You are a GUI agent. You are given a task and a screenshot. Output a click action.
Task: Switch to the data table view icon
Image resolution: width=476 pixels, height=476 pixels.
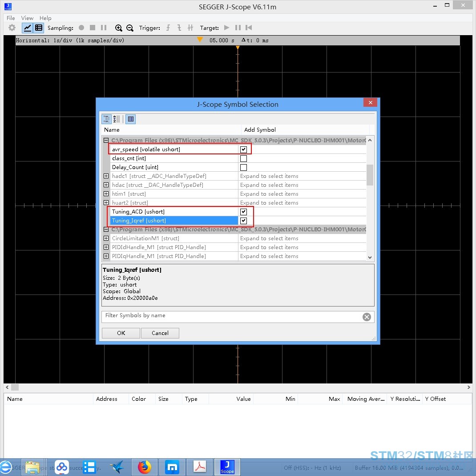39,28
